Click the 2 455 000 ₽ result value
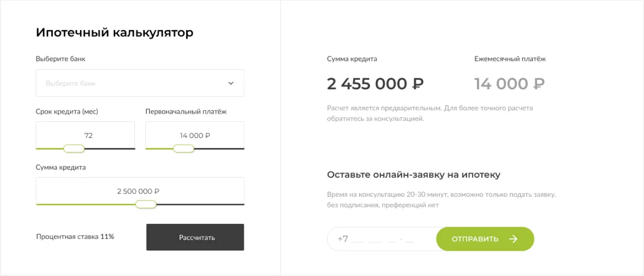The image size is (644, 276). [375, 84]
